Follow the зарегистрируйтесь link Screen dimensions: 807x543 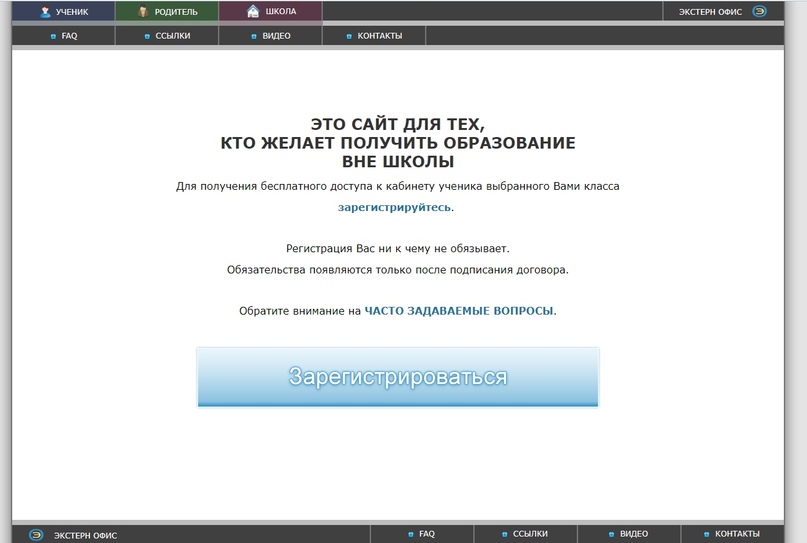(395, 207)
